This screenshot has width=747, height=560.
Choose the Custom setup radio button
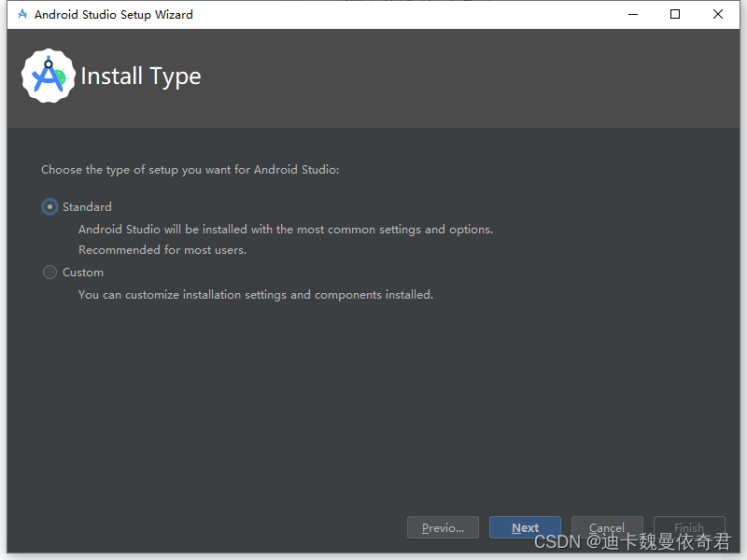49,272
